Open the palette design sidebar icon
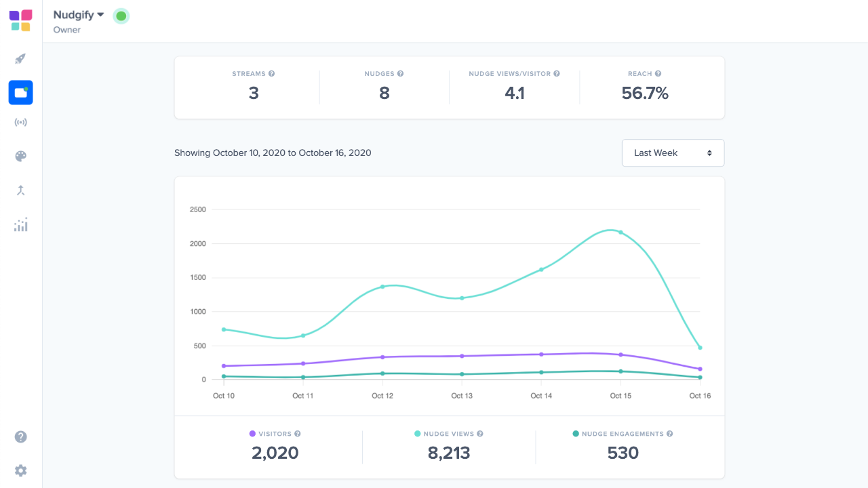Image resolution: width=868 pixels, height=488 pixels. pos(20,157)
